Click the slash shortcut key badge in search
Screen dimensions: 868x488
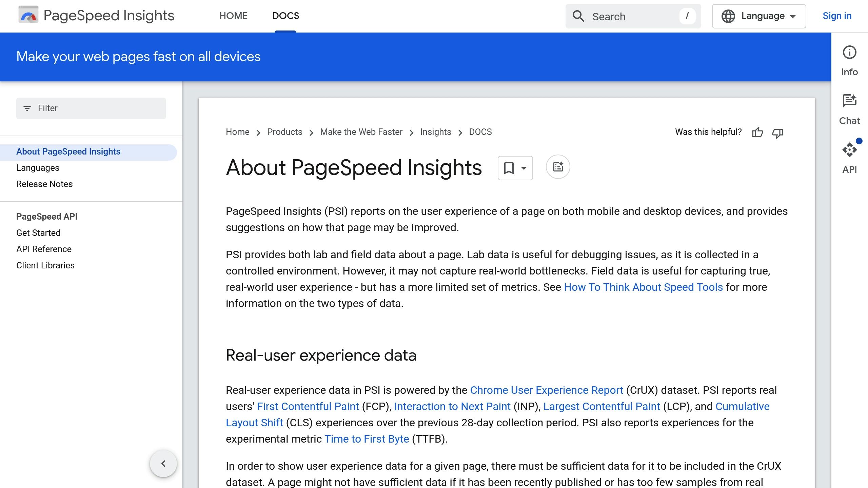point(687,16)
